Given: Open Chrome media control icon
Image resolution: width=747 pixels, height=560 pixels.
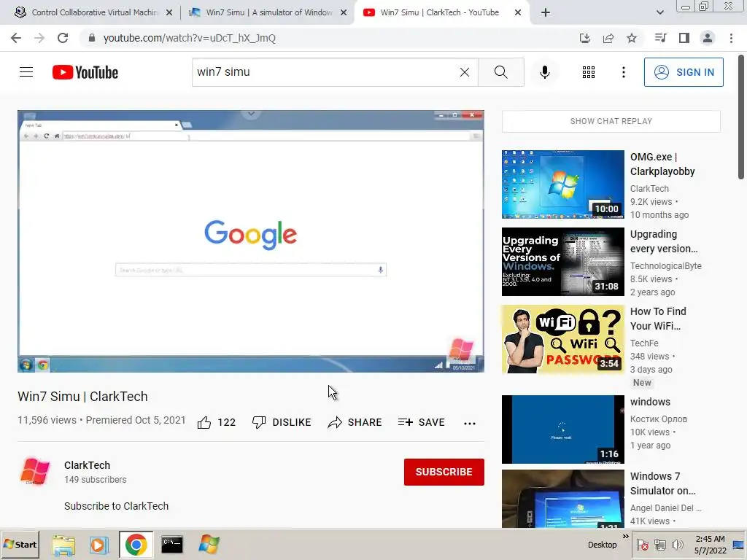Looking at the screenshot, I should (661, 38).
